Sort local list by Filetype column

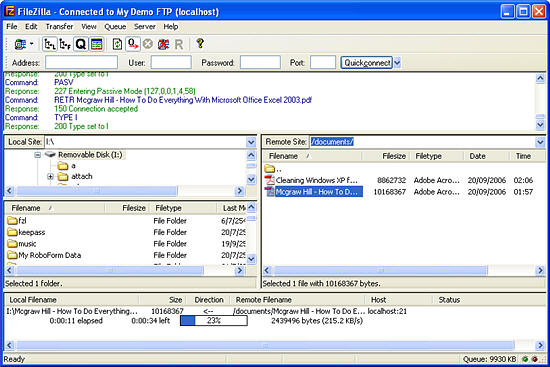point(184,208)
